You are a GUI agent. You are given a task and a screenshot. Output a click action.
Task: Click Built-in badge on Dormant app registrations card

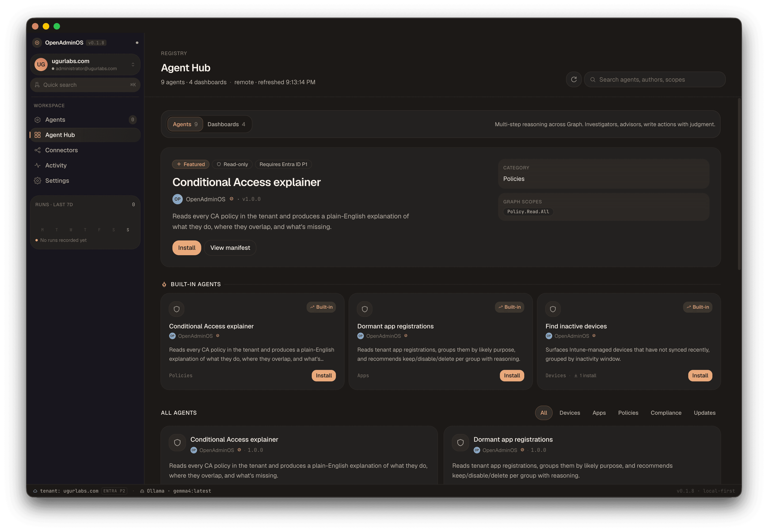(x=509, y=307)
